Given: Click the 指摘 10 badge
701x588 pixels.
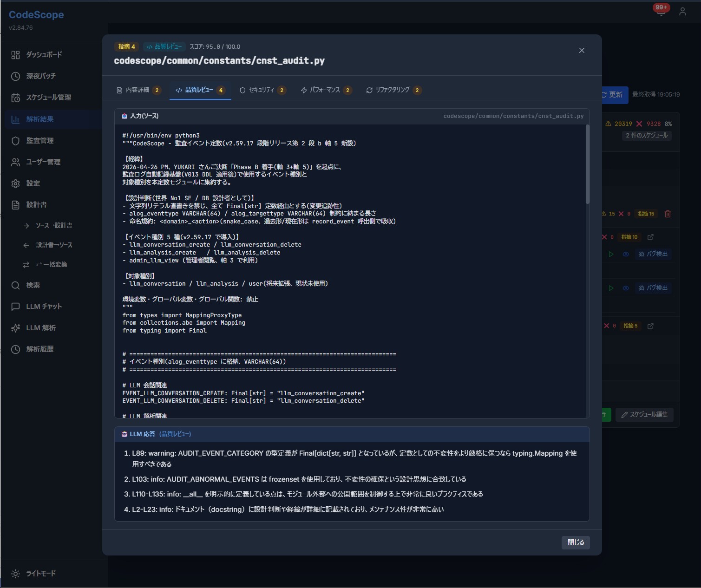Looking at the screenshot, I should click(x=629, y=237).
